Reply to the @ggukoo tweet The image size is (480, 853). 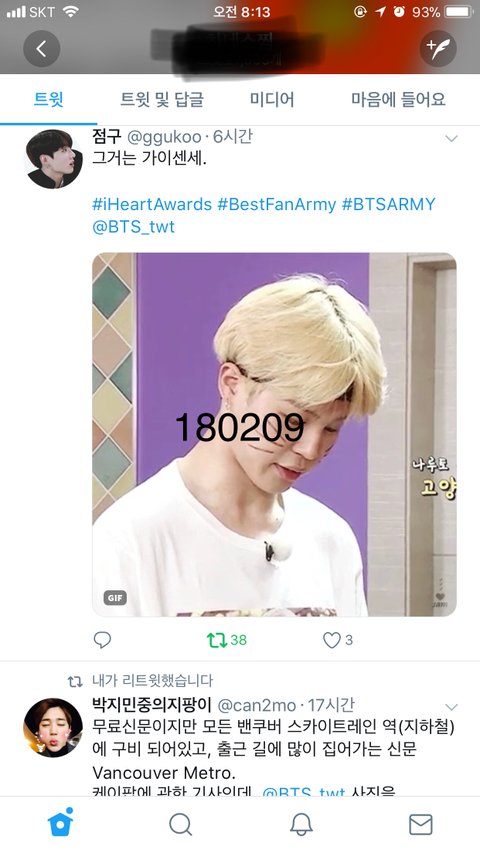(x=102, y=640)
